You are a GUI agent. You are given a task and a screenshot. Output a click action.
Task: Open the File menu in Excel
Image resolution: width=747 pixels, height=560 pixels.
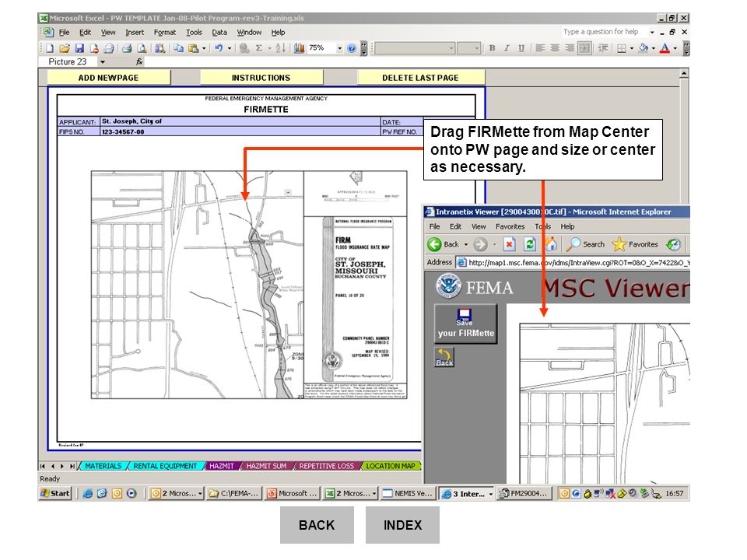pos(65,33)
